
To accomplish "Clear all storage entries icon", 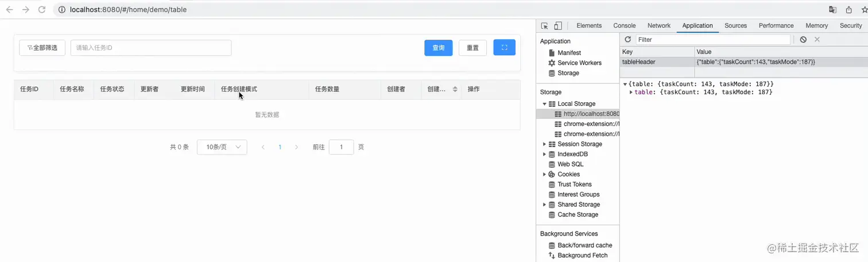I will [803, 40].
